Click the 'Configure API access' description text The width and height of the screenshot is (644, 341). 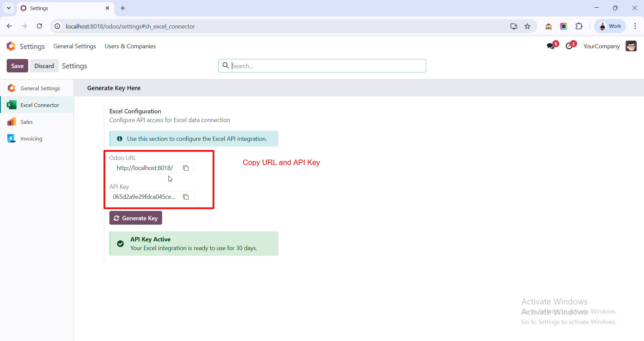coord(170,120)
